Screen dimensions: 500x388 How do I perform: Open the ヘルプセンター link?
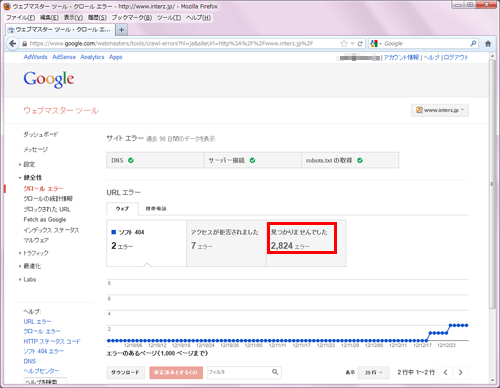[x=41, y=371]
